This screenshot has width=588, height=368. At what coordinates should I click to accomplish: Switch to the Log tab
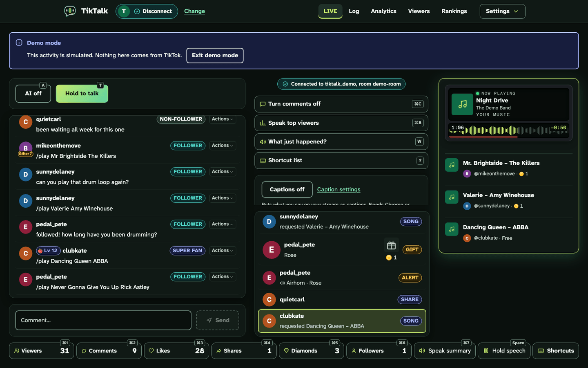(354, 11)
